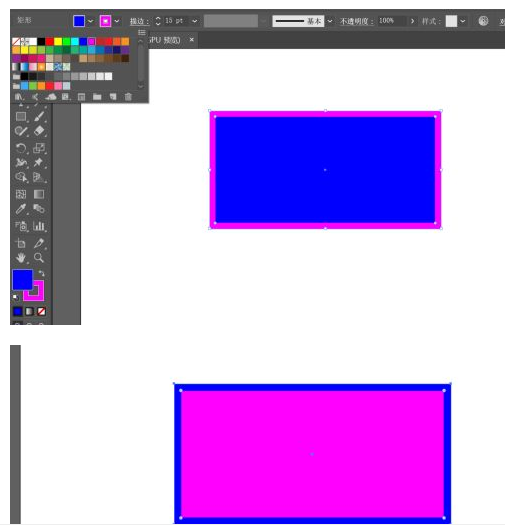Screen dimensions: 505x529
Task: Select the Paintbrush tool
Action: point(39,116)
